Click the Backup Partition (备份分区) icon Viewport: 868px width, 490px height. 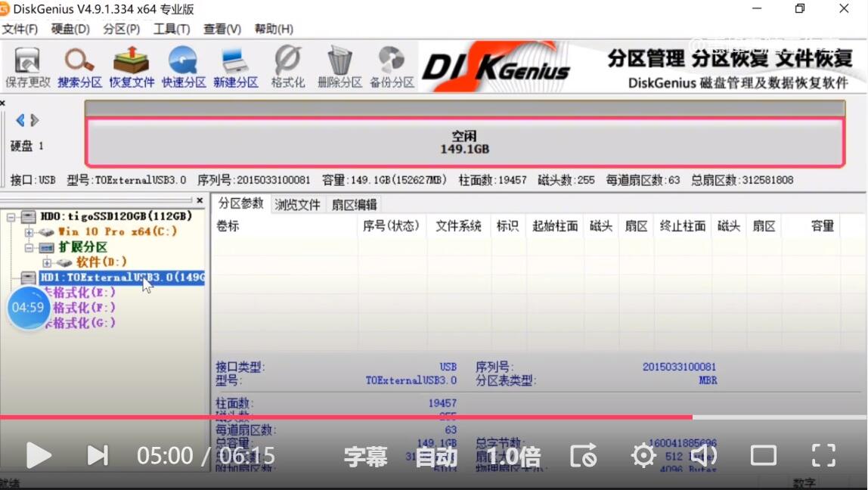pos(392,67)
